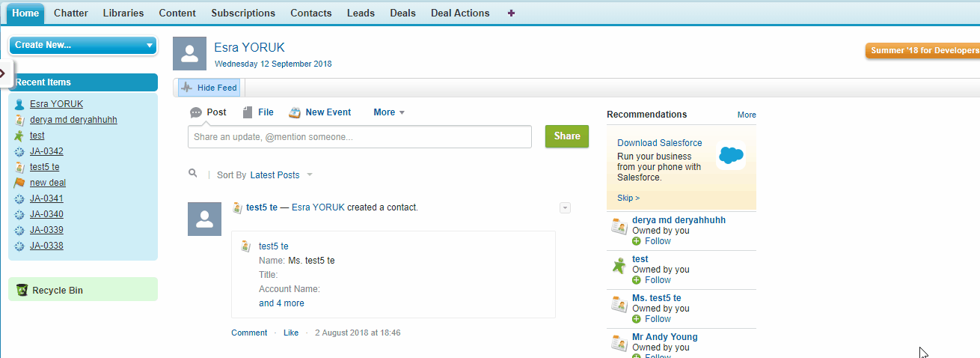This screenshot has width=980, height=358.
Task: Open the Home tab
Action: (25, 13)
